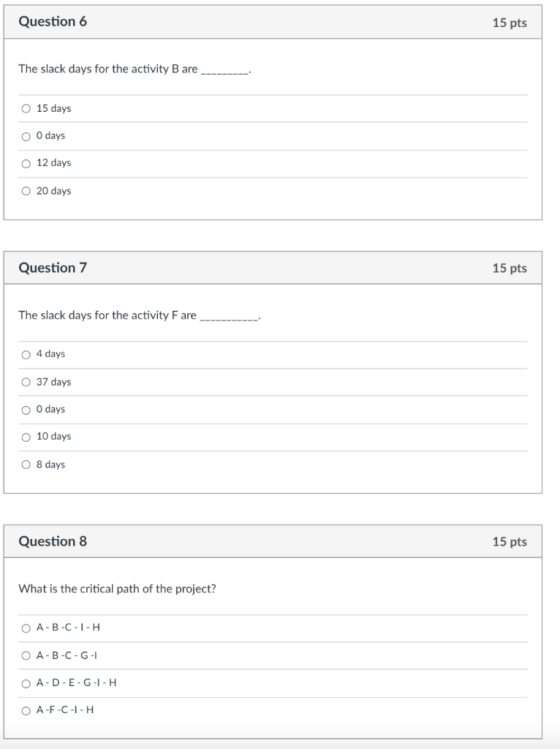Pick the 10 days radio button
This screenshot has height=749, width=560.
[x=26, y=437]
